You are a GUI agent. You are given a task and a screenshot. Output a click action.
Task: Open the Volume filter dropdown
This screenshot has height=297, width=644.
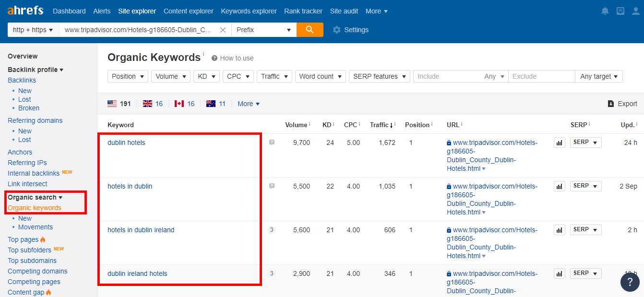[171, 76]
